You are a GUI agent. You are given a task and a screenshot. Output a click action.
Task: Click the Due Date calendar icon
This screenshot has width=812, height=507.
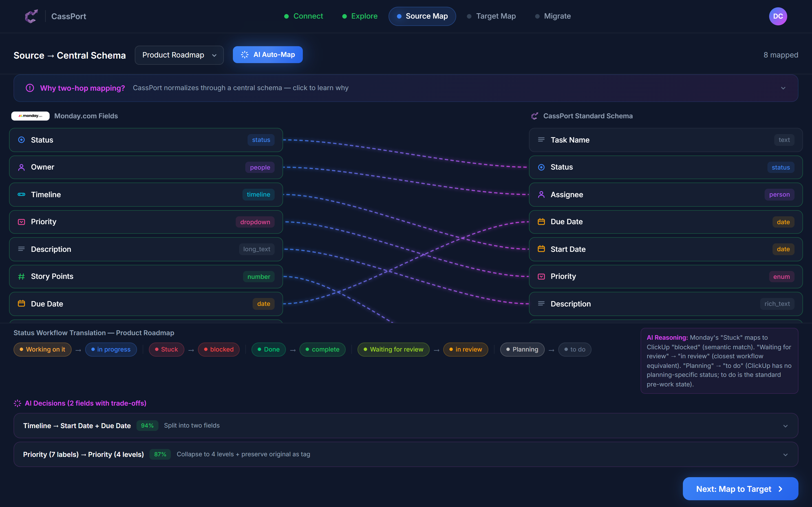tap(21, 303)
